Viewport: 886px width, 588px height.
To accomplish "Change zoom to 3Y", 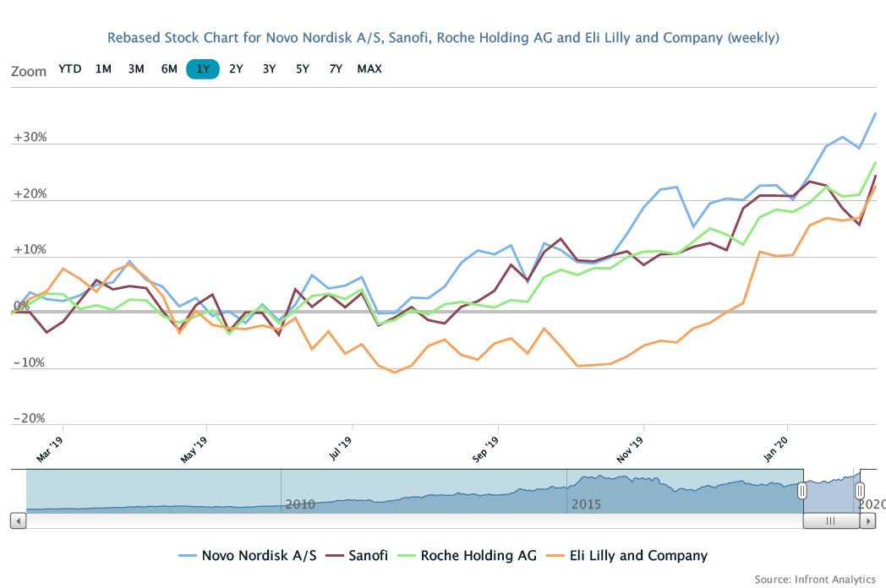I will point(269,69).
